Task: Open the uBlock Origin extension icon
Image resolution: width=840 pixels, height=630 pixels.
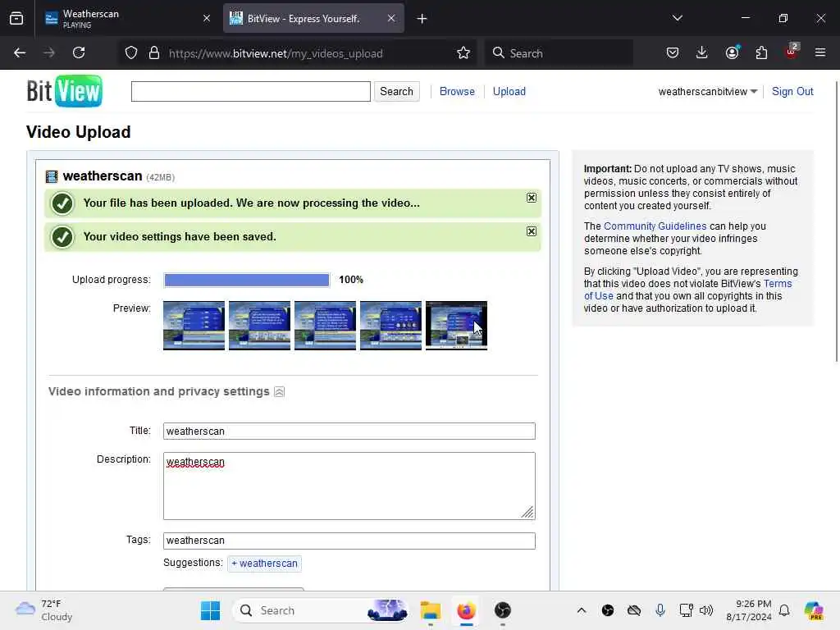Action: (792, 52)
